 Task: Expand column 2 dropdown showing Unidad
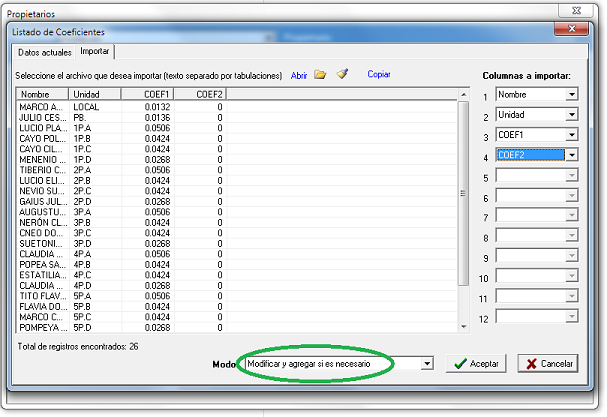[571, 115]
